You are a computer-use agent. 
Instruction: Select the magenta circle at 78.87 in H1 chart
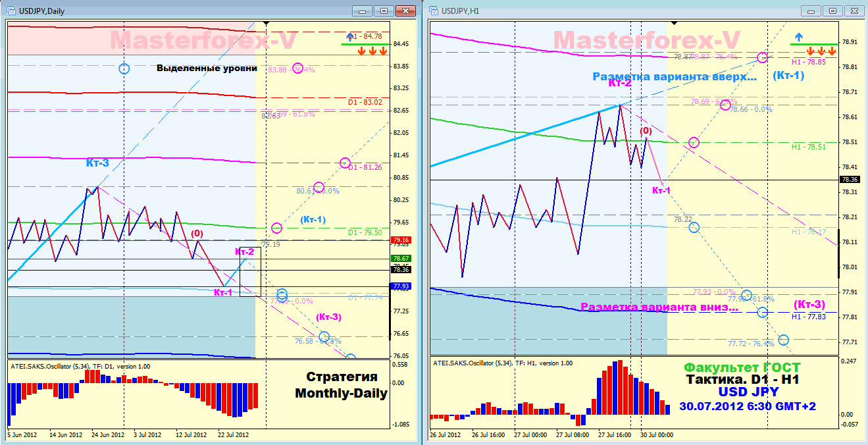pyautogui.click(x=762, y=57)
